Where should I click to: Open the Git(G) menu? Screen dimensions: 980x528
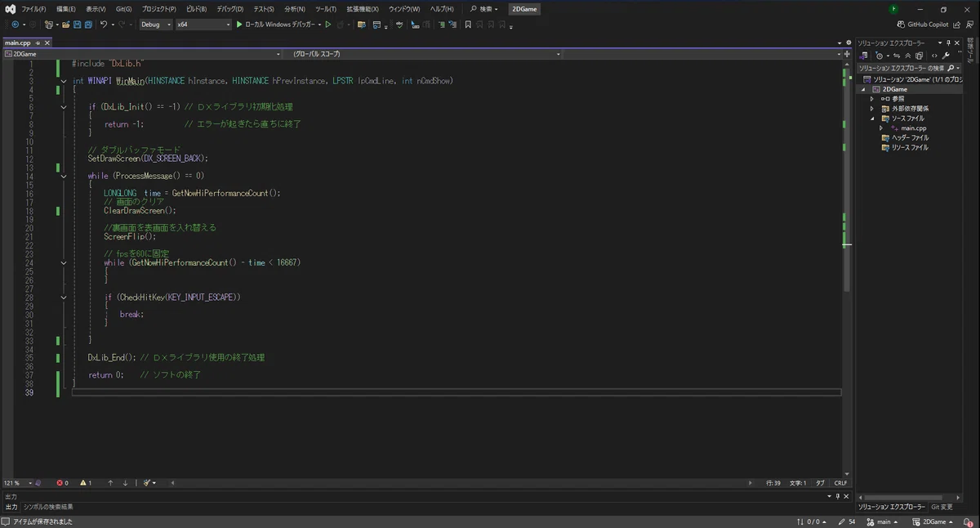pos(123,9)
